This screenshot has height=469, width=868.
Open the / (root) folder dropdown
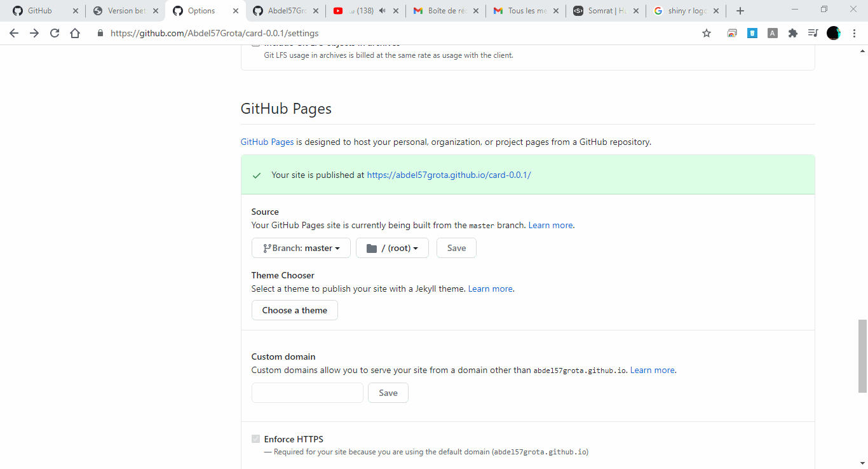(392, 248)
